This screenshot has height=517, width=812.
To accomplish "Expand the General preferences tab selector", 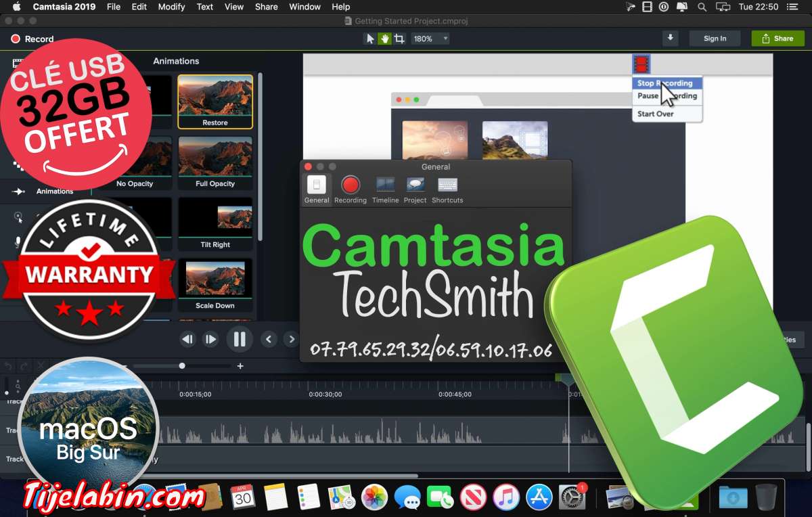I will [x=316, y=188].
